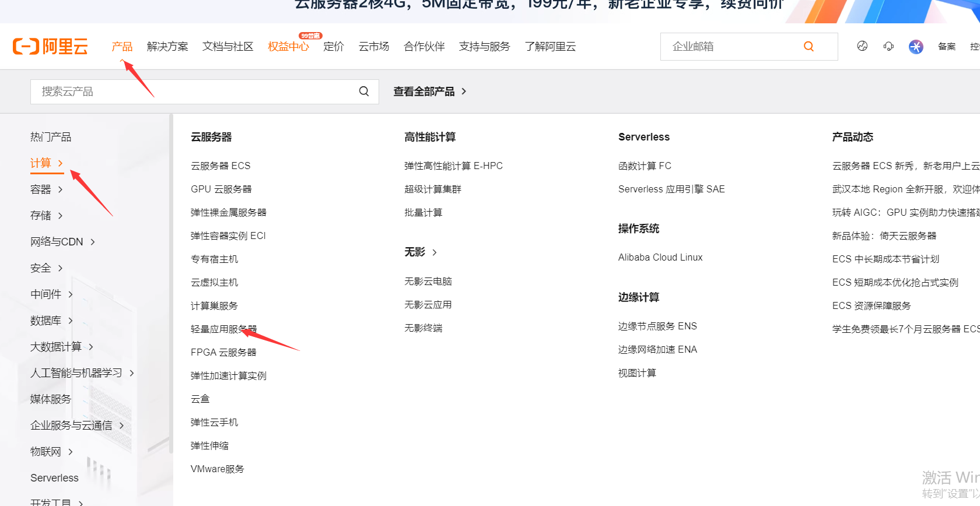Click the arrow beside 查看全部产品
980x506 pixels.
464,92
